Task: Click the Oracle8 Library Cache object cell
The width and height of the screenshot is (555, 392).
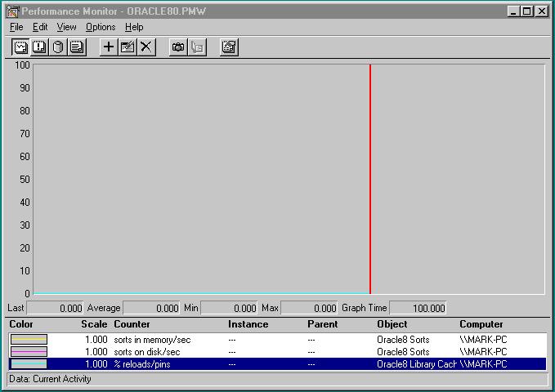Action: pyautogui.click(x=417, y=364)
